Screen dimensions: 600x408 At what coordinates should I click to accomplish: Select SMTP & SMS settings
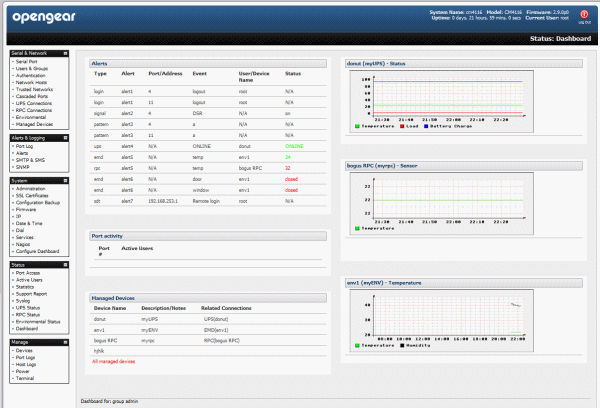coord(30,160)
